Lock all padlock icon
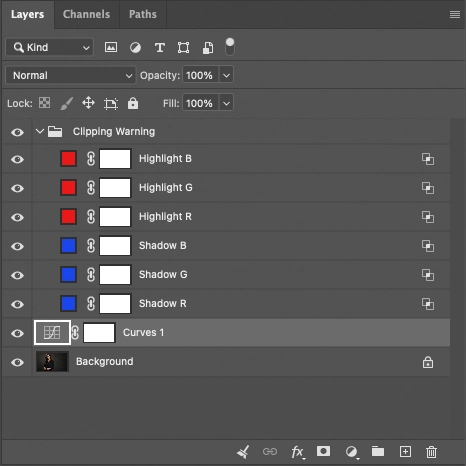 pyautogui.click(x=133, y=103)
